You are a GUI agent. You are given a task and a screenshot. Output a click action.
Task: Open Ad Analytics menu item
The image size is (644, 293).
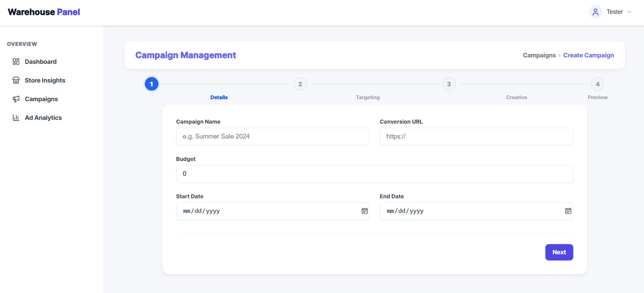point(43,118)
